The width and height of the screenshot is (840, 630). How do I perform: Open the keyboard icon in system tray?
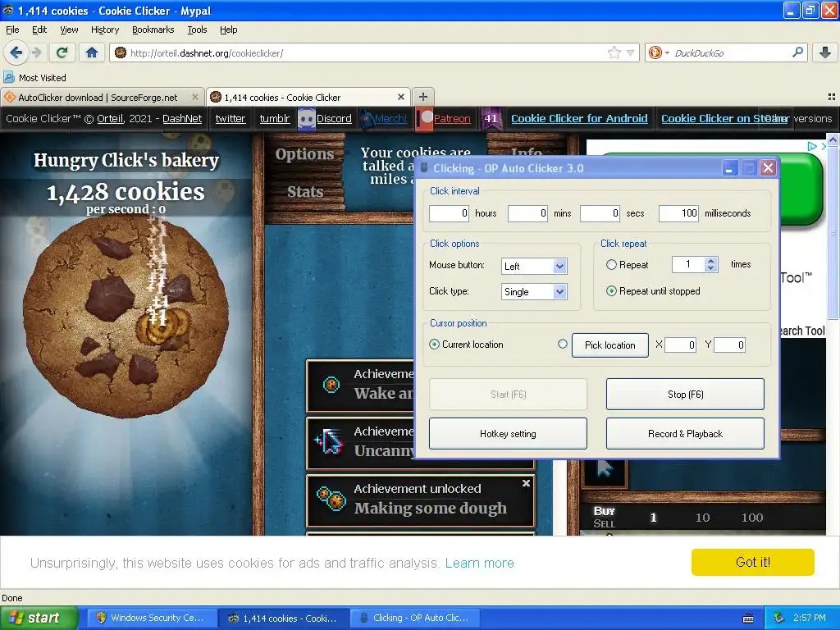click(748, 619)
